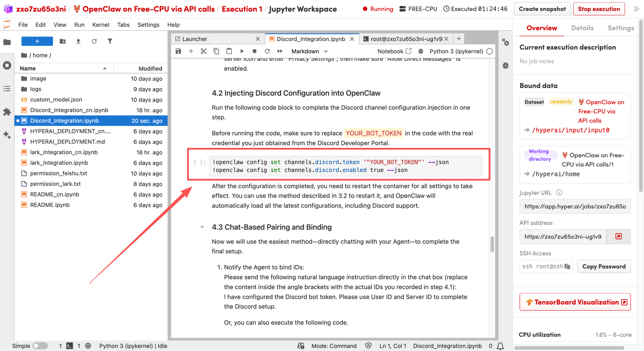644x351 pixels.
Task: Click the Create snapshot button
Action: (542, 9)
